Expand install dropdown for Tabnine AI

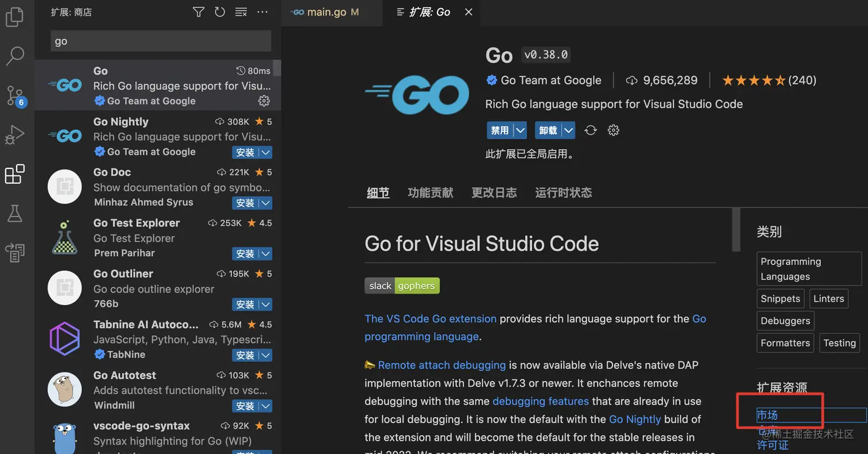click(x=265, y=355)
